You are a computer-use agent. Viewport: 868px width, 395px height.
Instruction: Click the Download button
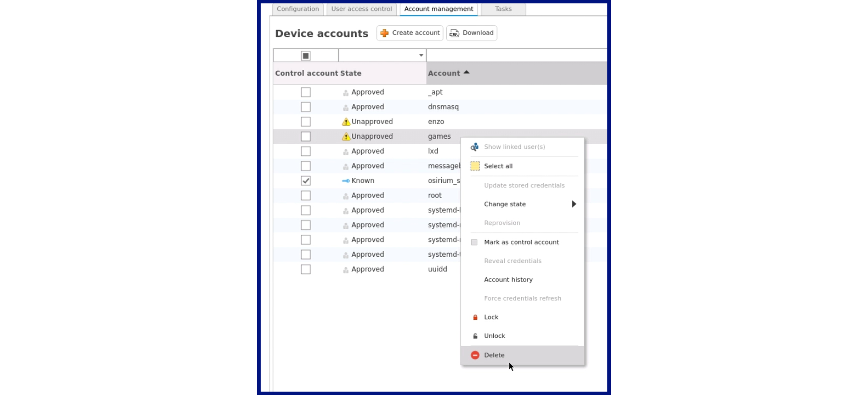[x=472, y=33]
